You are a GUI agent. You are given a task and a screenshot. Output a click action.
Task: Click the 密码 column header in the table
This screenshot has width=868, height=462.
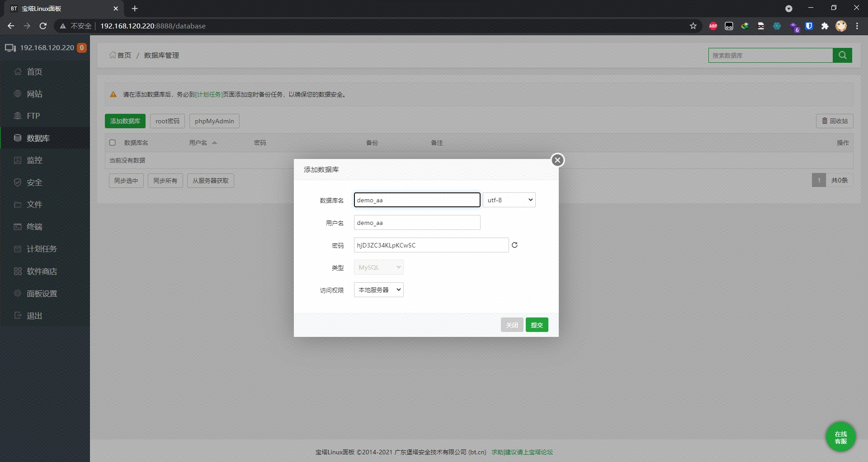[x=260, y=143]
